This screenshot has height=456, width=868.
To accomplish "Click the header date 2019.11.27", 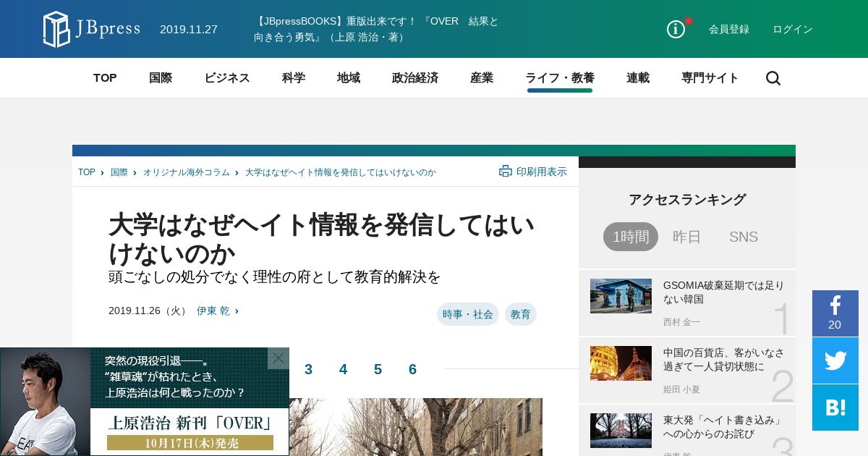I will click(x=189, y=30).
